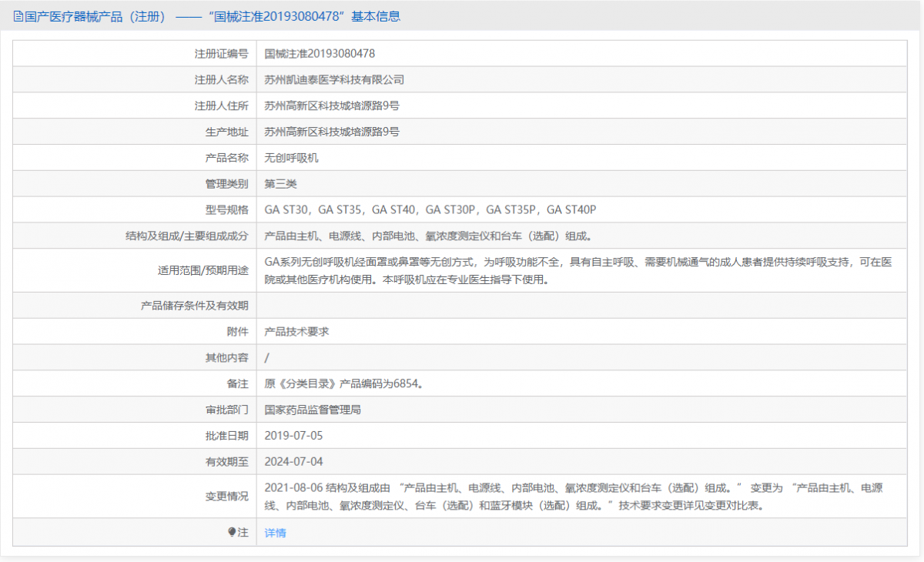Select approval date 2019-07-05
924x562 pixels.
coord(293,436)
